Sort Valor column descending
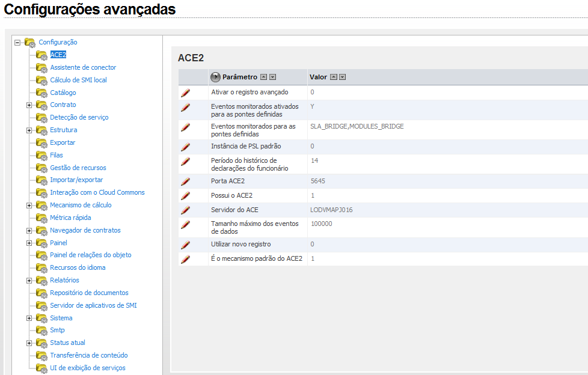588x375 pixels. [342, 78]
